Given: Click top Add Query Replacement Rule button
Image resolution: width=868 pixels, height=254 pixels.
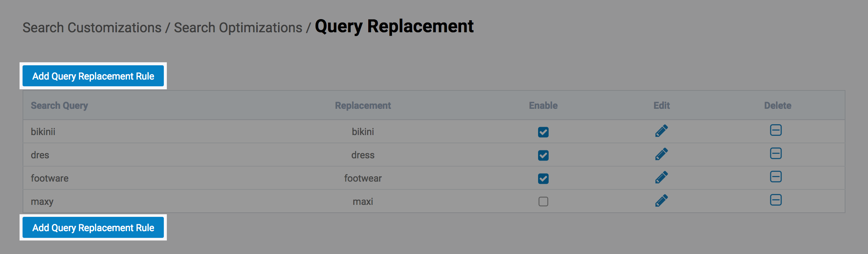Looking at the screenshot, I should pyautogui.click(x=93, y=76).
